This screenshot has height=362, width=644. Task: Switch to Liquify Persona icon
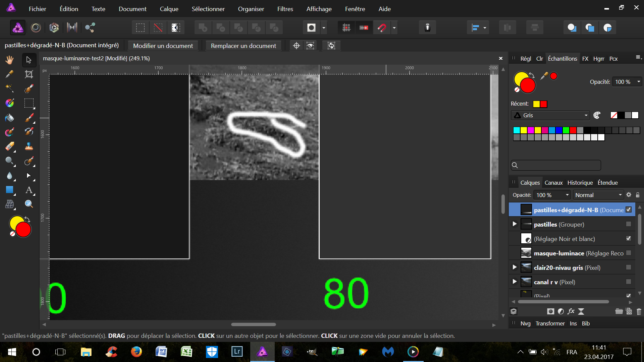click(36, 27)
